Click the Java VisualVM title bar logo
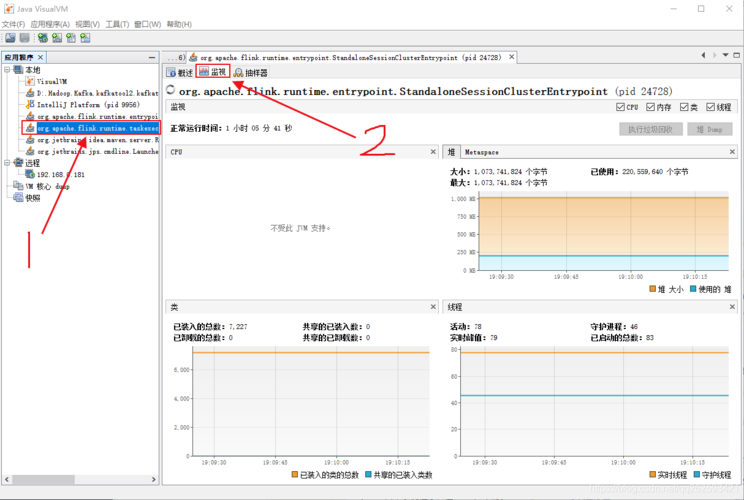744x500 pixels. (x=9, y=9)
